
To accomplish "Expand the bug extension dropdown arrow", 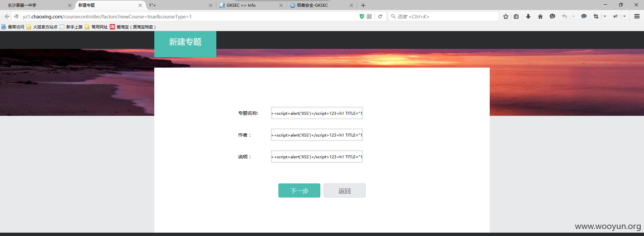I will 624,16.
